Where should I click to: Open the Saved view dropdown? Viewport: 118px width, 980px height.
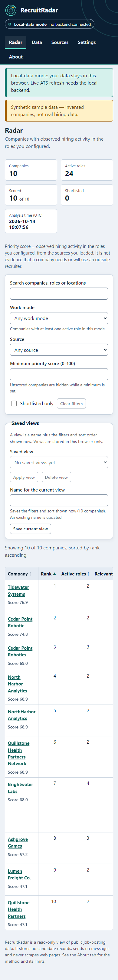coord(59,462)
